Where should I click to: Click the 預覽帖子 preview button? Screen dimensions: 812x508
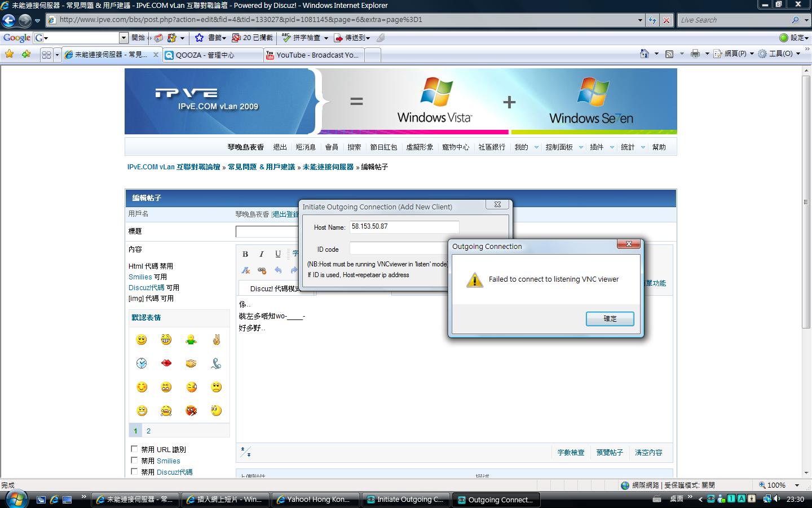610,452
